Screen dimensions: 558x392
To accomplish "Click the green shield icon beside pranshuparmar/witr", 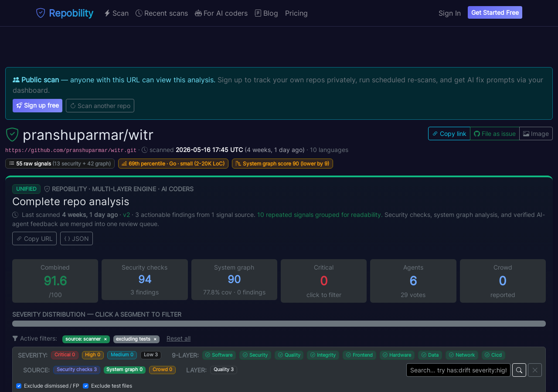I will [12, 135].
